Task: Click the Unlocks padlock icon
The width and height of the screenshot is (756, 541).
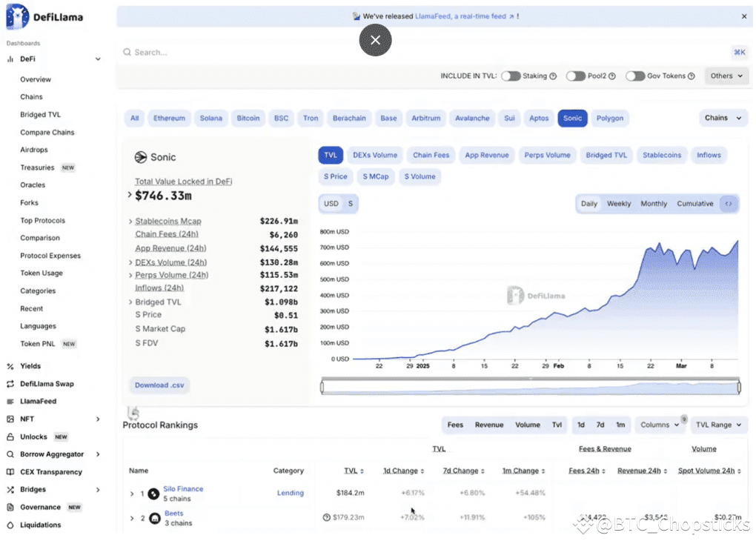Action: click(10, 437)
